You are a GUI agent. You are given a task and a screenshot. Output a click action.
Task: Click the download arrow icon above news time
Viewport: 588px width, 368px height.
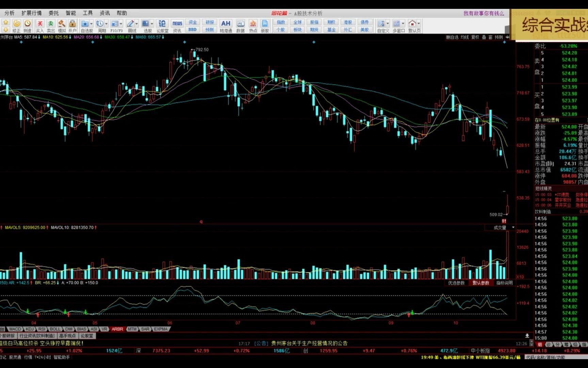pos(527,336)
